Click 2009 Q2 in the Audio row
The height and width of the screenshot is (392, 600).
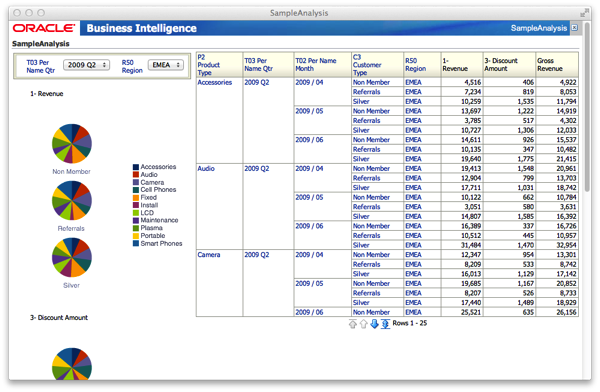256,168
